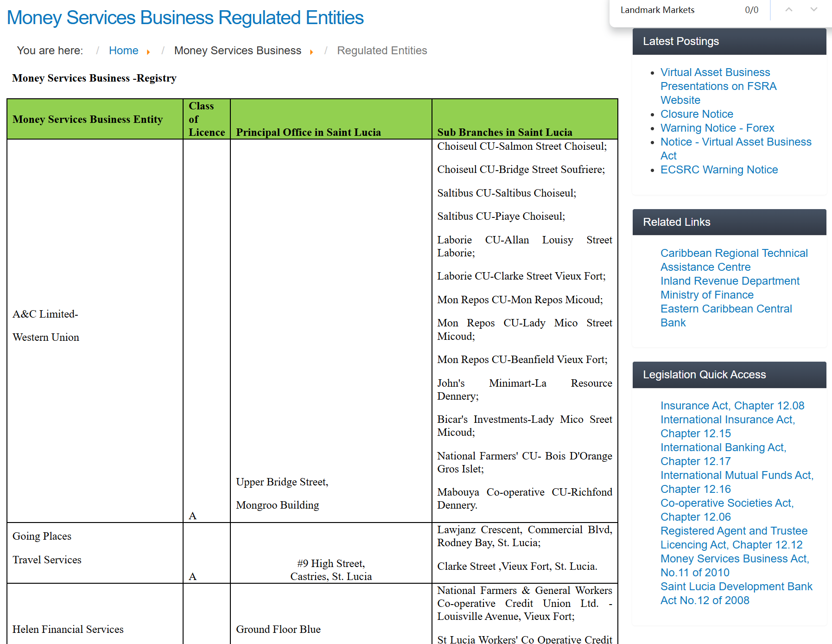Select 'Mon Repos CU-Mon Repos Micoud;' branch
Viewport: 832px width, 644px height.
[x=520, y=300]
